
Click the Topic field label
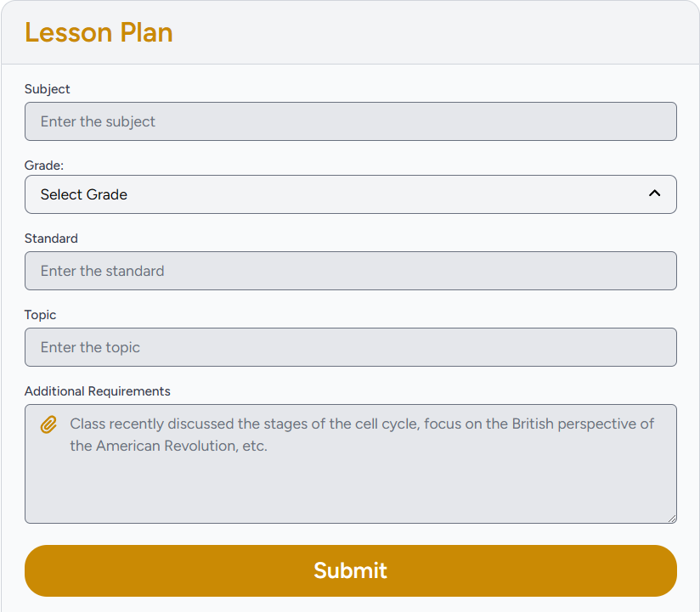point(40,315)
